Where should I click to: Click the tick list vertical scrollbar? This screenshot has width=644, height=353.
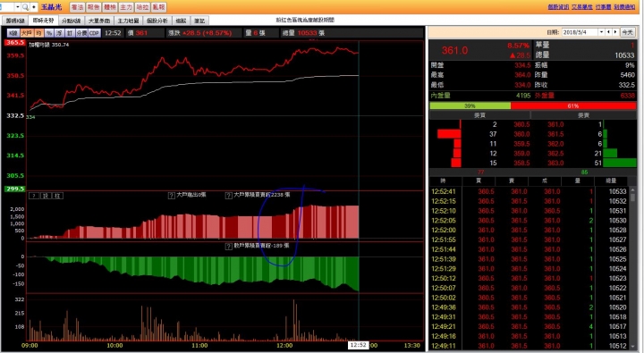(633, 269)
